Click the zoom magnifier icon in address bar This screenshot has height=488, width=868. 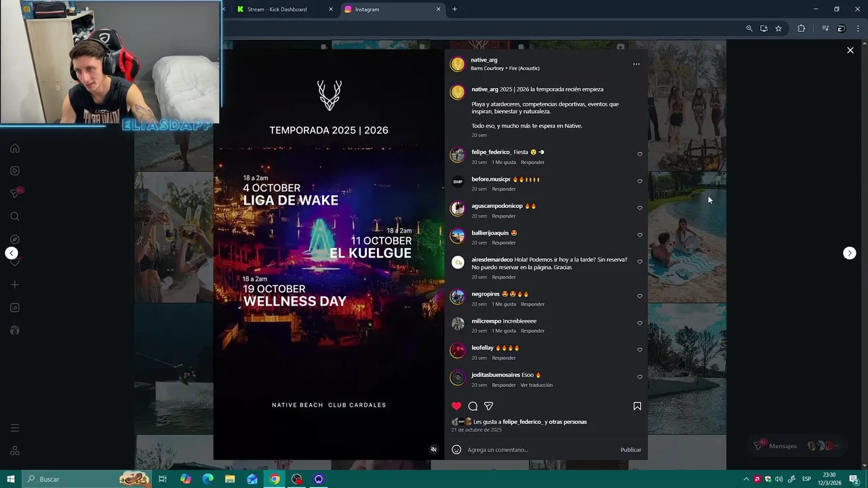(749, 28)
